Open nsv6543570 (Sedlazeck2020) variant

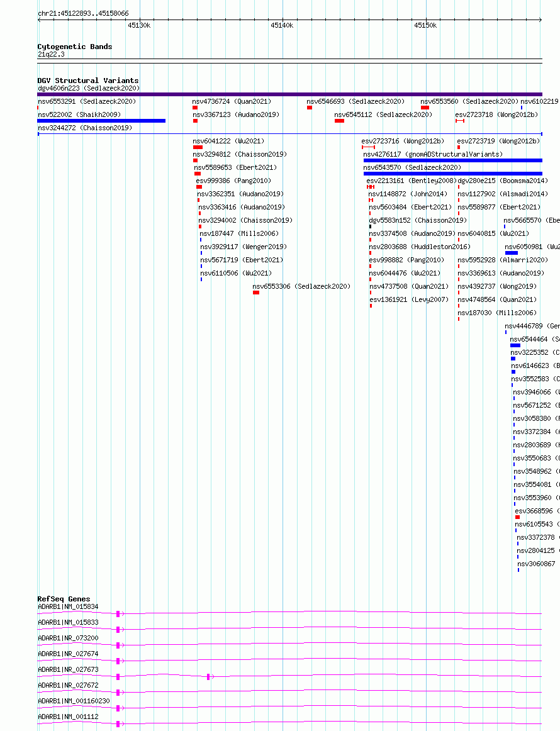412,167
